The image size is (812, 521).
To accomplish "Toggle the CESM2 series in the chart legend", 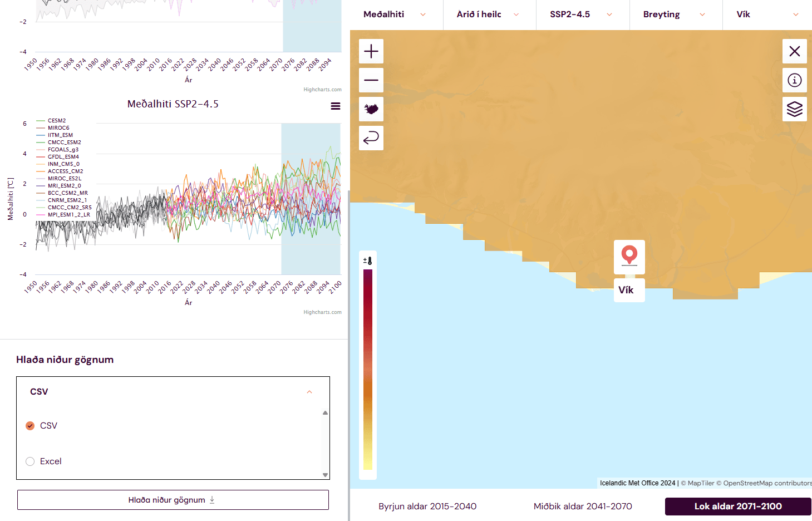I will 56,121.
